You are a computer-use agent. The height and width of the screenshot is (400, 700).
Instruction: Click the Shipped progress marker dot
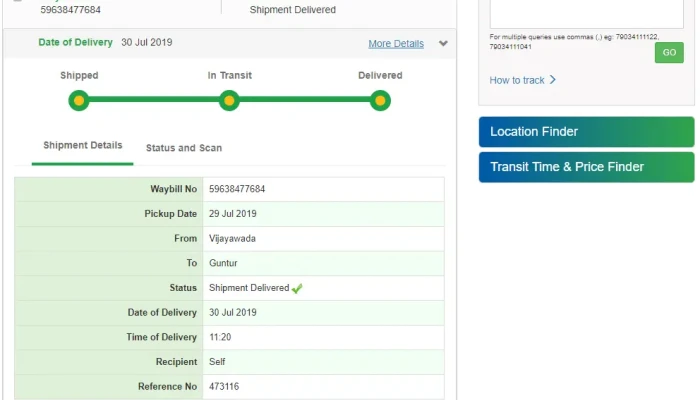click(79, 100)
